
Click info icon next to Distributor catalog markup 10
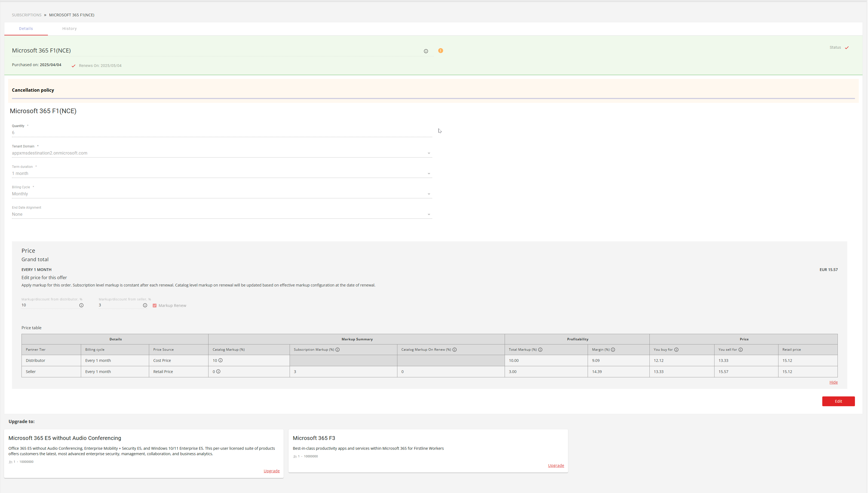[x=220, y=360]
